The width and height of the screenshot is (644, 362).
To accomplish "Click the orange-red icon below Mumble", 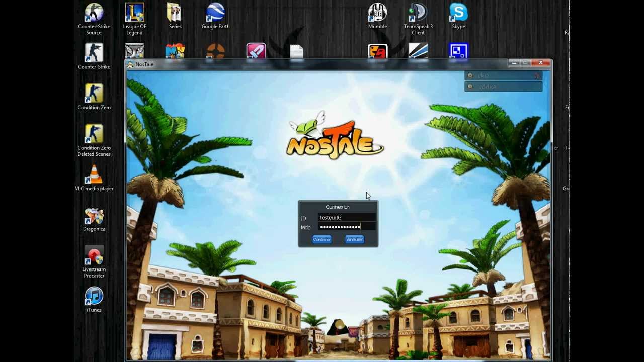I will point(377,52).
